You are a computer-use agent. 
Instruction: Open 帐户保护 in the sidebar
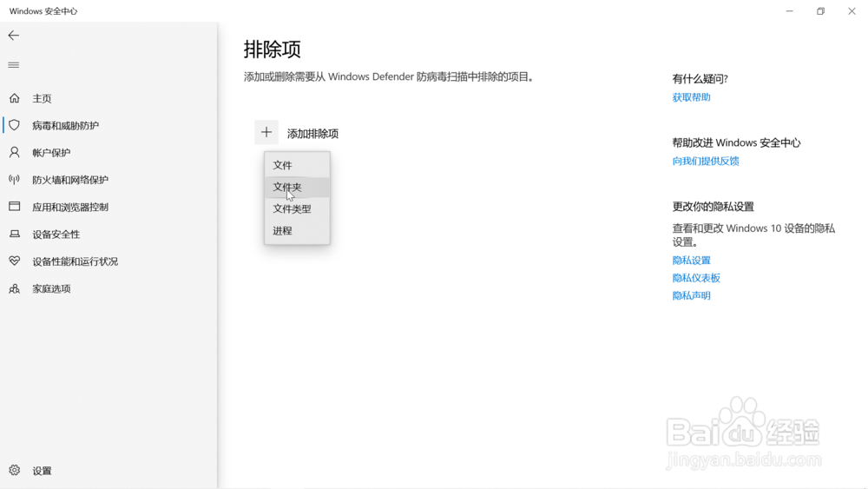(51, 153)
